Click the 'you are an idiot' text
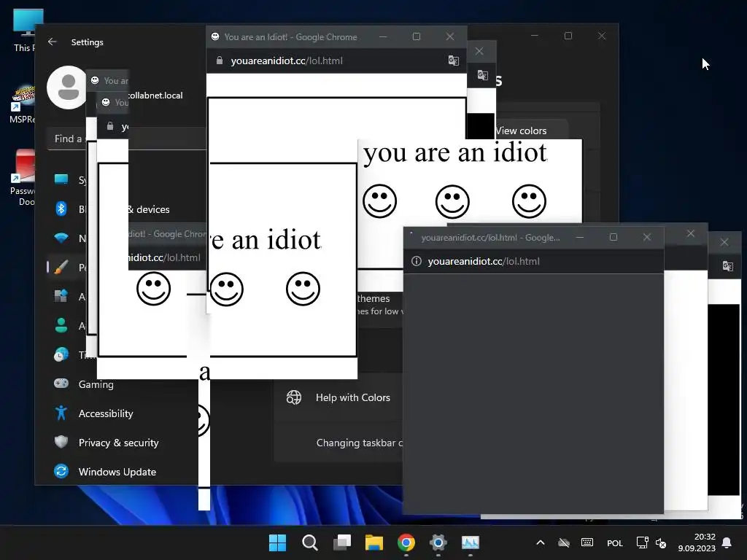 (x=455, y=153)
